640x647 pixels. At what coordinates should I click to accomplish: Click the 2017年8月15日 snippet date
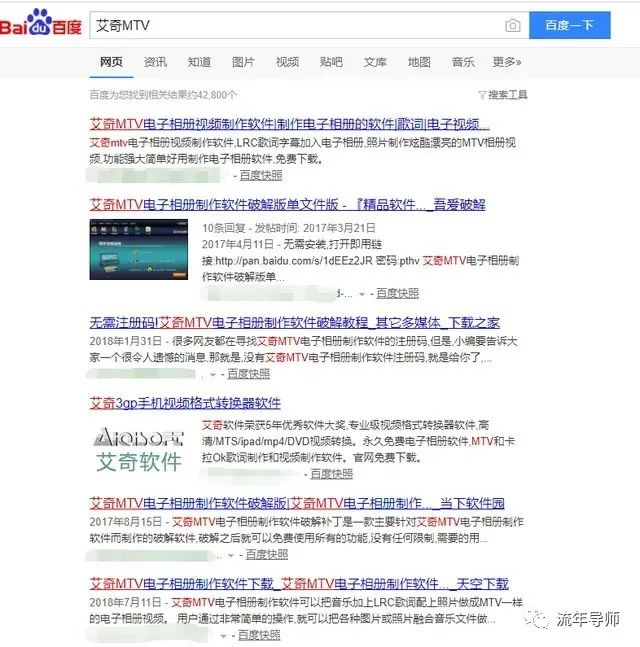(125, 522)
